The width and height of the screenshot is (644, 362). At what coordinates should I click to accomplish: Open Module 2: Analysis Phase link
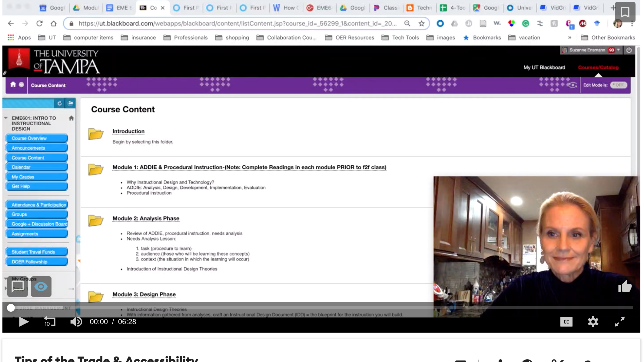point(146,218)
